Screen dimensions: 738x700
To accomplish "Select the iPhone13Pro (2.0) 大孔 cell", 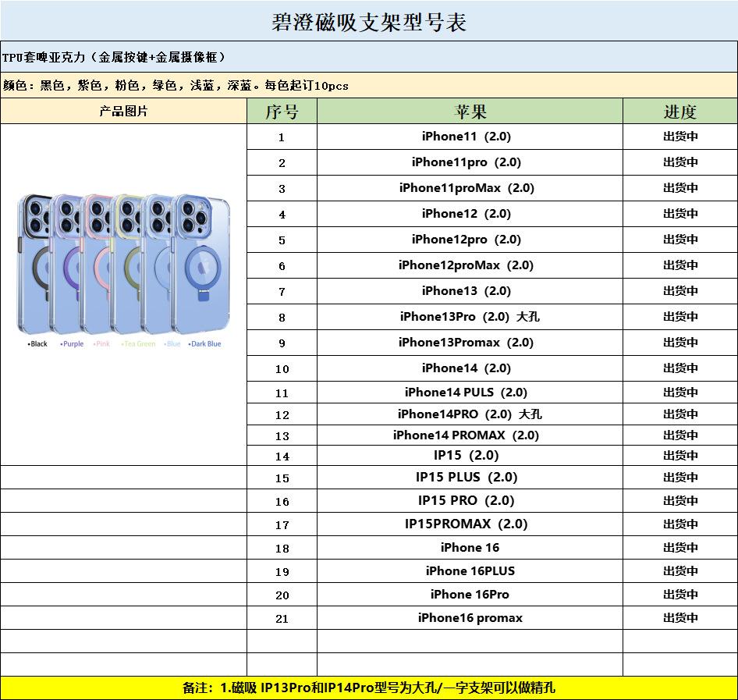I will coord(469,317).
